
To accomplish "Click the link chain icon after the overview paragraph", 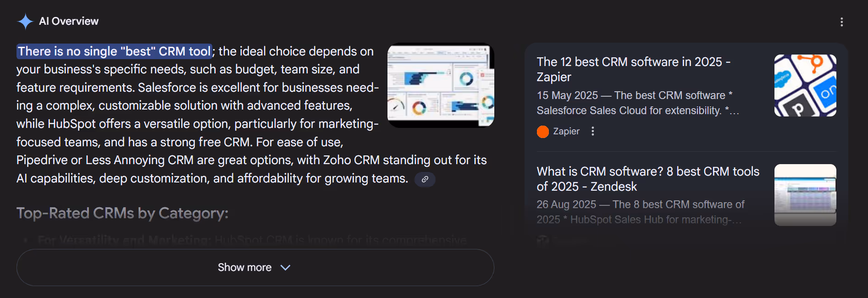I will tap(425, 180).
